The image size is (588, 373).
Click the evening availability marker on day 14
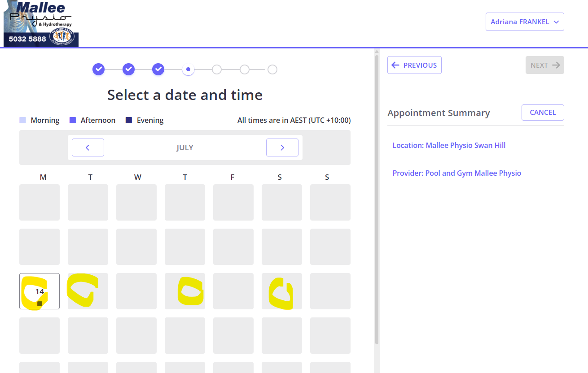click(39, 304)
